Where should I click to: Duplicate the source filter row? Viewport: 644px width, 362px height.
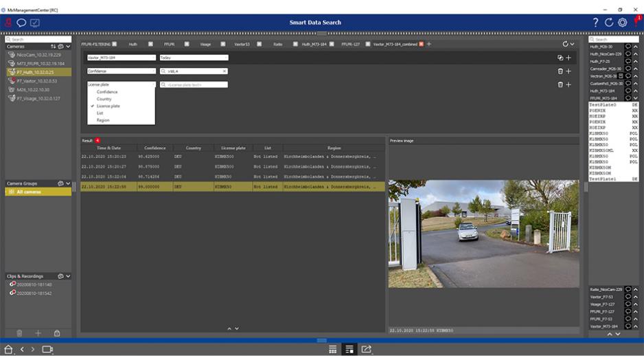coord(560,58)
